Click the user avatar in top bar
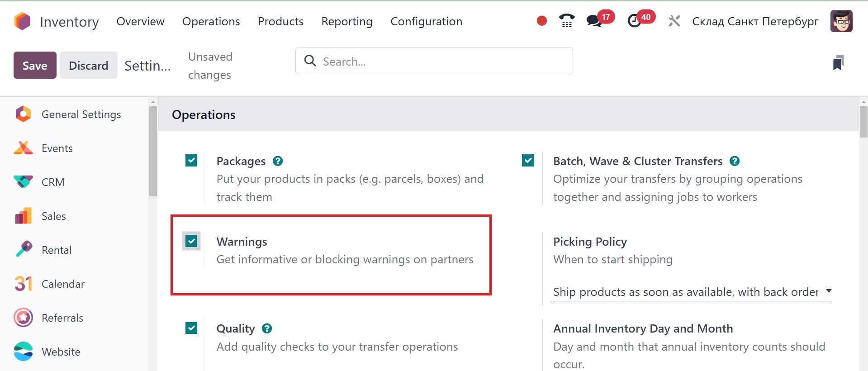Image resolution: width=868 pixels, height=371 pixels. coord(841,21)
